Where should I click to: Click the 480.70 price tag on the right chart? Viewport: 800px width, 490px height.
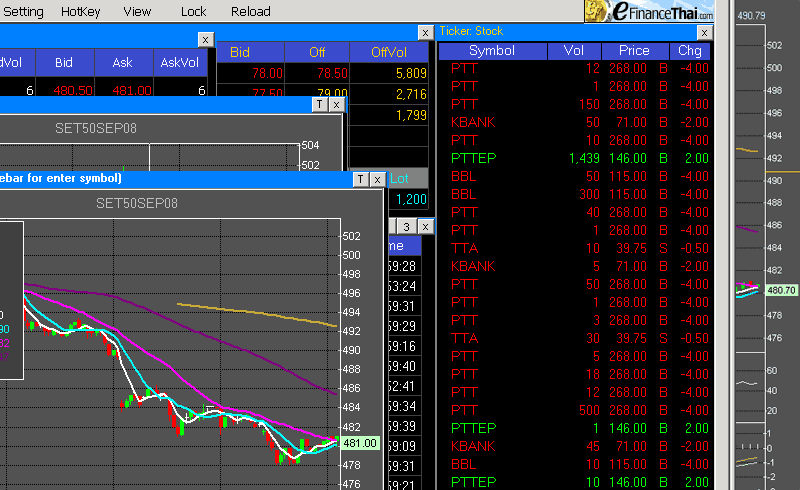pyautogui.click(x=781, y=290)
